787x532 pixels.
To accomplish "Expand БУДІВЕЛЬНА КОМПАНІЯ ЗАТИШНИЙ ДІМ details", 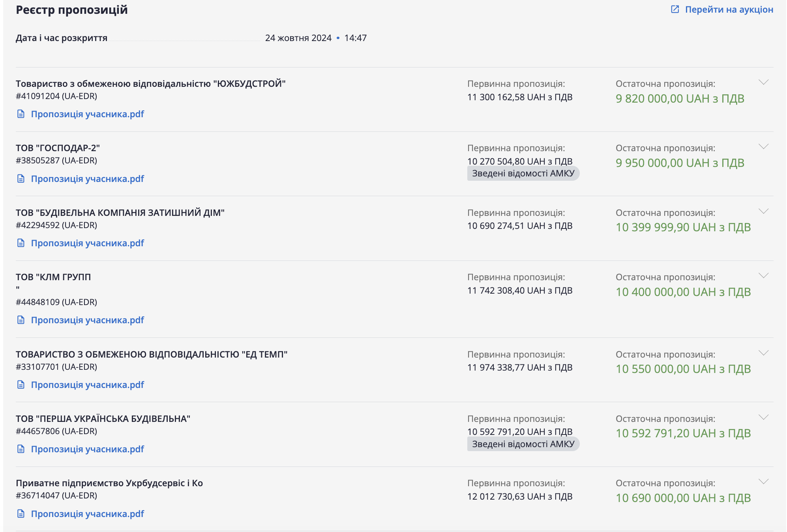I will point(763,212).
